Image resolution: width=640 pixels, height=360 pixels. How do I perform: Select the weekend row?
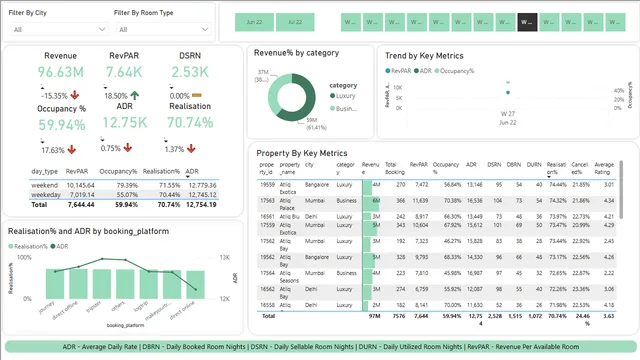pyautogui.click(x=124, y=185)
